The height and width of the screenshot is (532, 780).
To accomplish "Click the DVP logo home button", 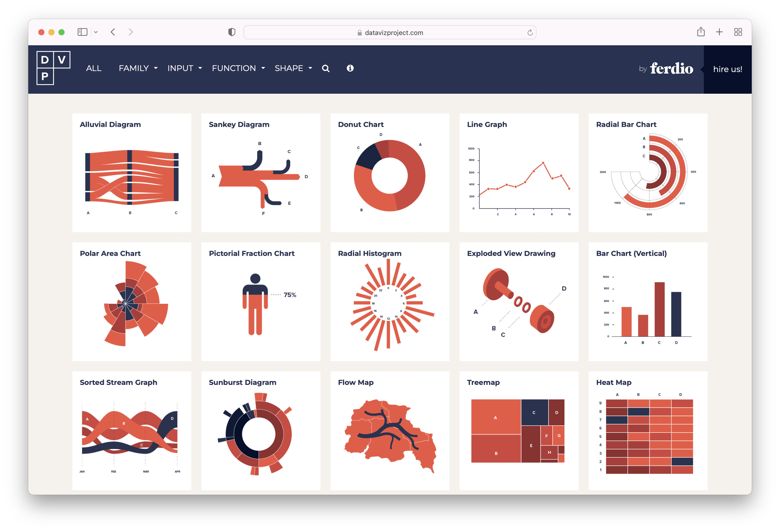I will (x=52, y=68).
